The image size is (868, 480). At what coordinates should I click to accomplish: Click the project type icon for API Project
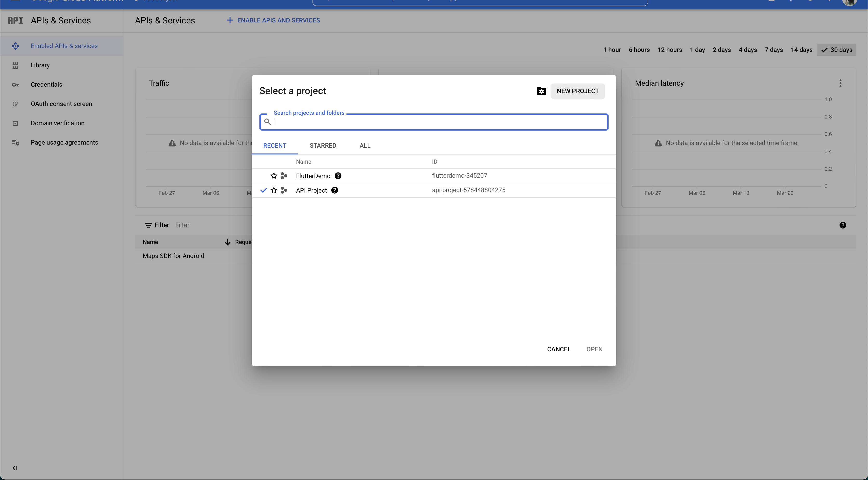tap(284, 190)
